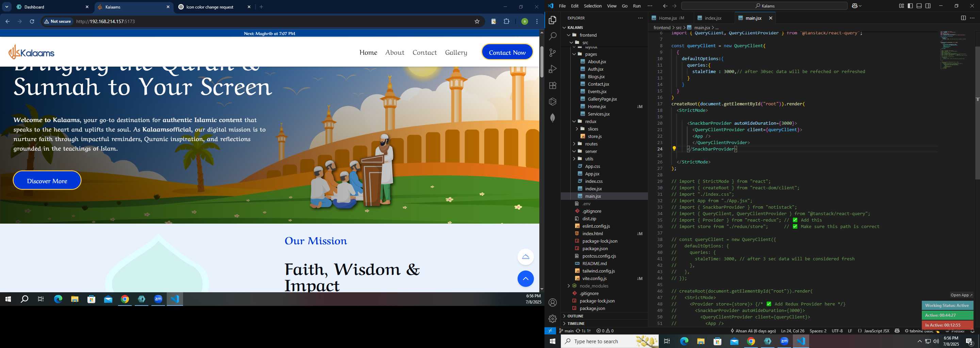
Task: Open the remote window indicator in status bar
Action: click(550, 331)
